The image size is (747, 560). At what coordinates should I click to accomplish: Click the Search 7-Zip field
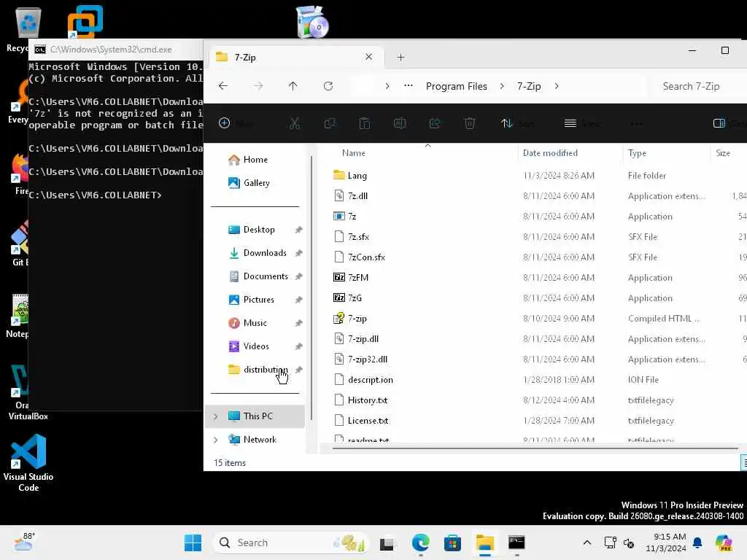click(x=697, y=86)
